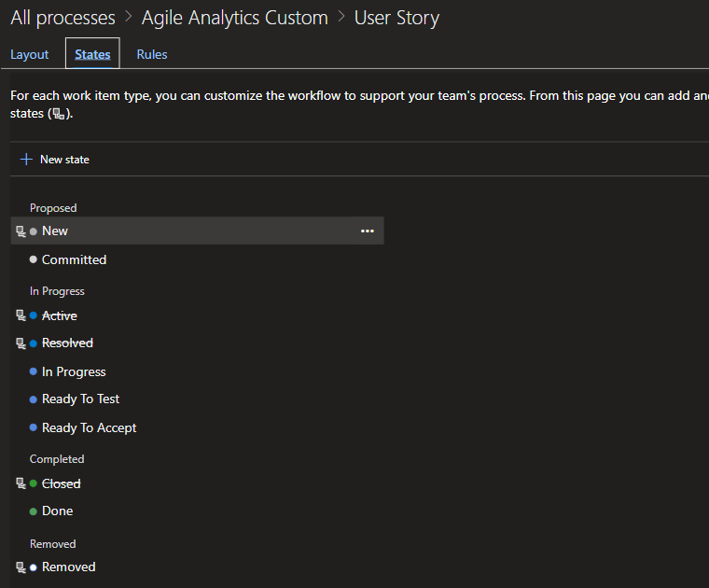The image size is (709, 588).
Task: Click chevron before User Story breadcrumb
Action: click(341, 17)
